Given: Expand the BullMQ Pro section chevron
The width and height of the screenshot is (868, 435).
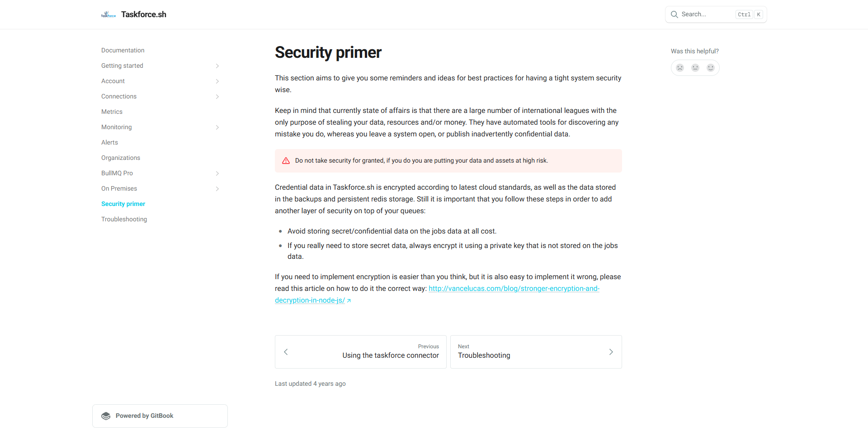Looking at the screenshot, I should (x=217, y=173).
